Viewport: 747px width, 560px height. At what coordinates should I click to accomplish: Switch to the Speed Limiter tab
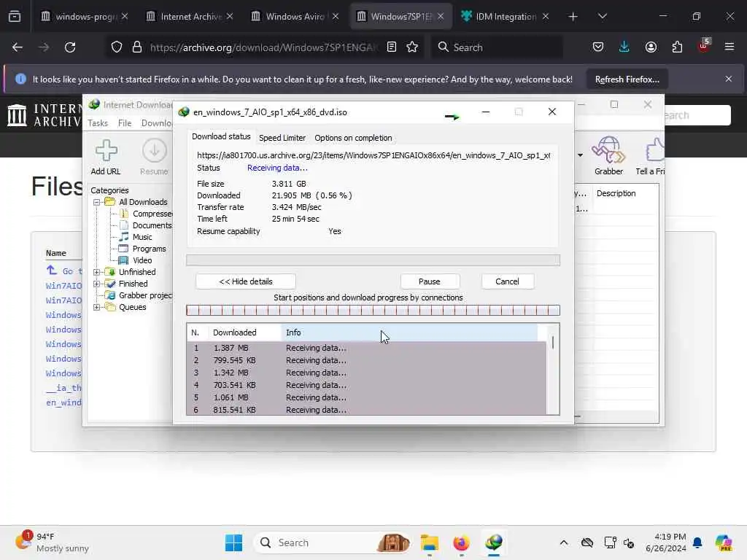pos(282,138)
